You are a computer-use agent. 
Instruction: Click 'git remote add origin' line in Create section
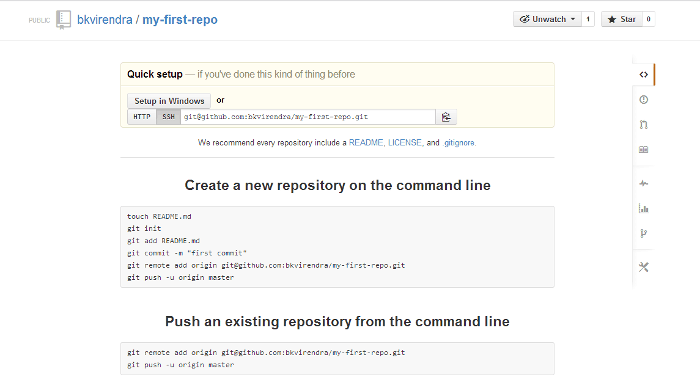point(266,265)
